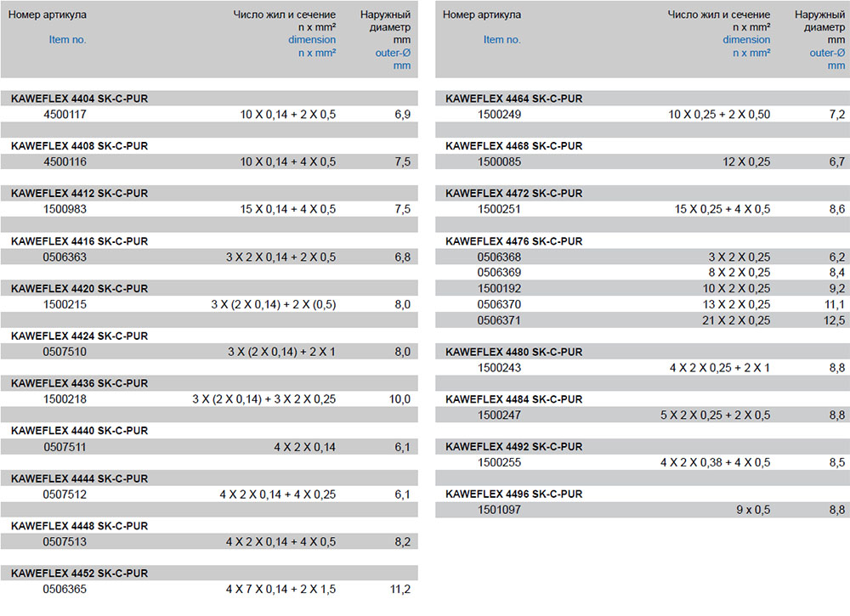This screenshot has height=616, width=850.
Task: Click the KAWEFLEX 4412 SK-C-PUR heading
Action: point(79,194)
